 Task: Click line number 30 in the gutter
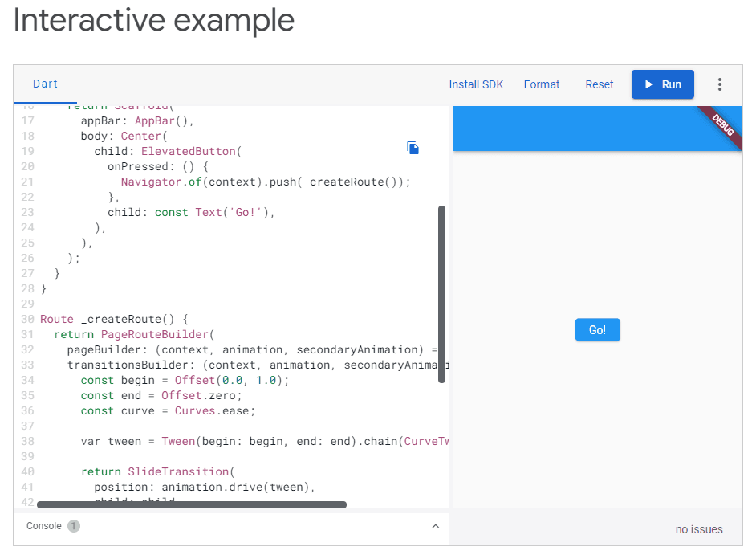(x=27, y=319)
